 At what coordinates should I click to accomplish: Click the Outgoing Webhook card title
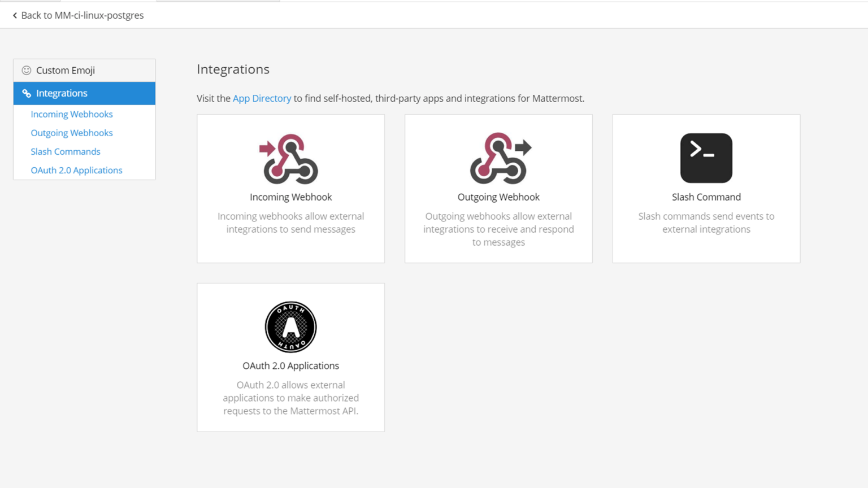coord(498,197)
